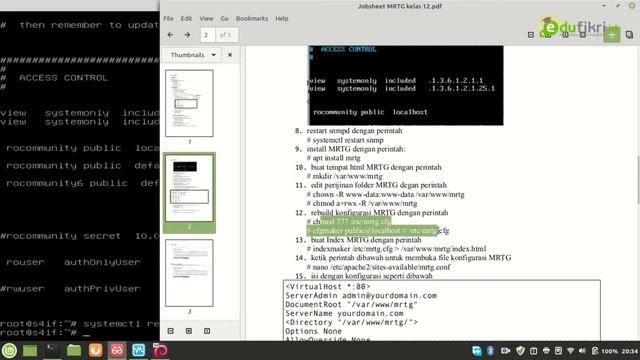Click the printer tray icon
The image size is (640, 360).
tap(546, 351)
